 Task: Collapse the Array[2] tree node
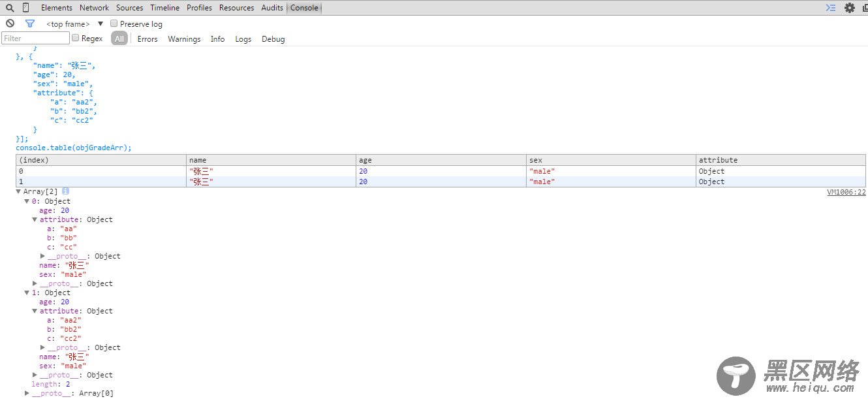[18, 192]
